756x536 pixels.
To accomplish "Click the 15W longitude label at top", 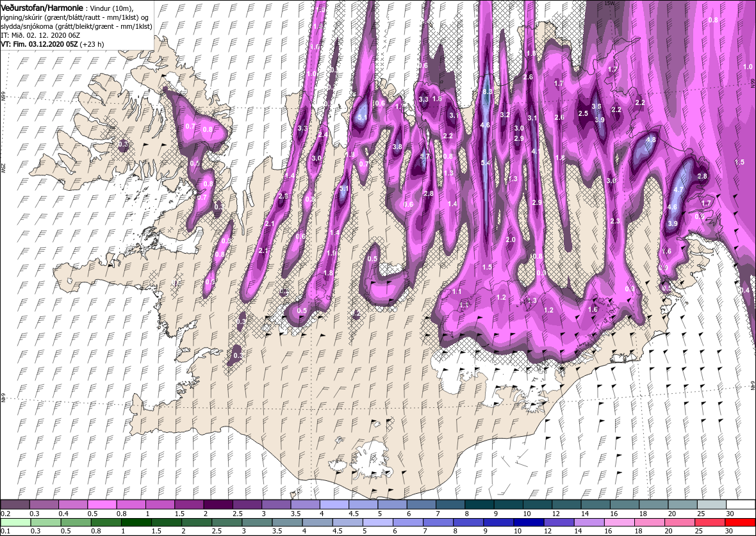I will pos(609,3).
